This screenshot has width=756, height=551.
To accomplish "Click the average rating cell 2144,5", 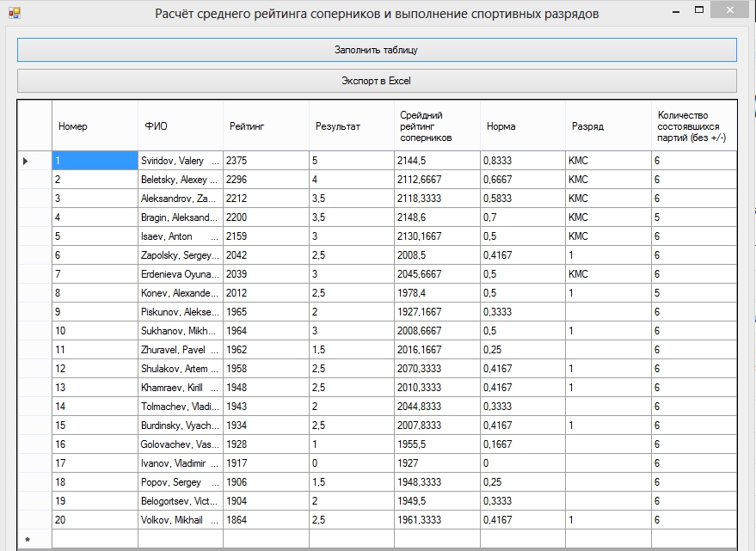I will (437, 161).
